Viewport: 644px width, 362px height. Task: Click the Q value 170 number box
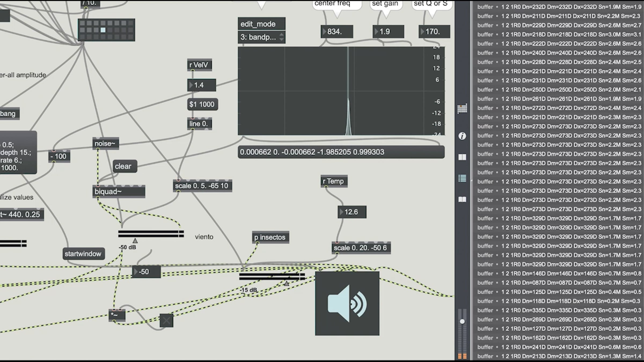[x=434, y=32]
